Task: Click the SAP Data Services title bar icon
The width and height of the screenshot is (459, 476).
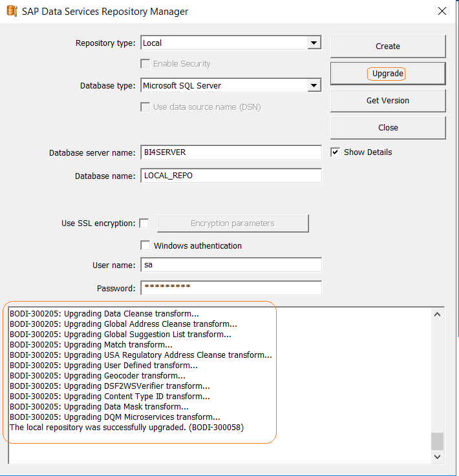Action: click(x=12, y=11)
